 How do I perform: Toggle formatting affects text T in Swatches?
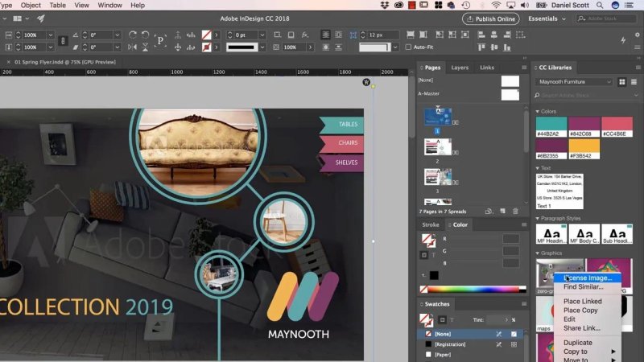452,319
